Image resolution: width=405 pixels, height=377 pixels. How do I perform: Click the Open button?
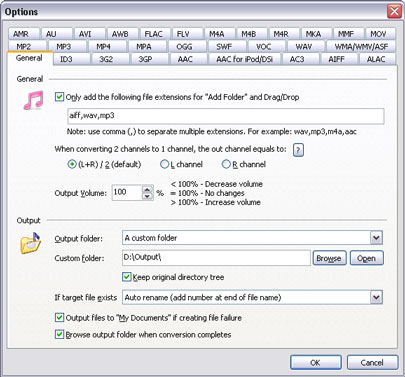(x=367, y=258)
